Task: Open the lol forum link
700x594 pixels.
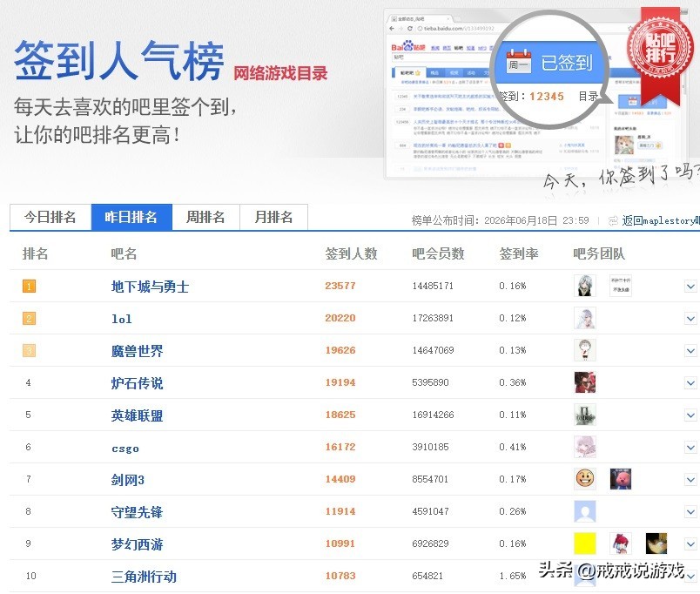Action: pos(121,319)
